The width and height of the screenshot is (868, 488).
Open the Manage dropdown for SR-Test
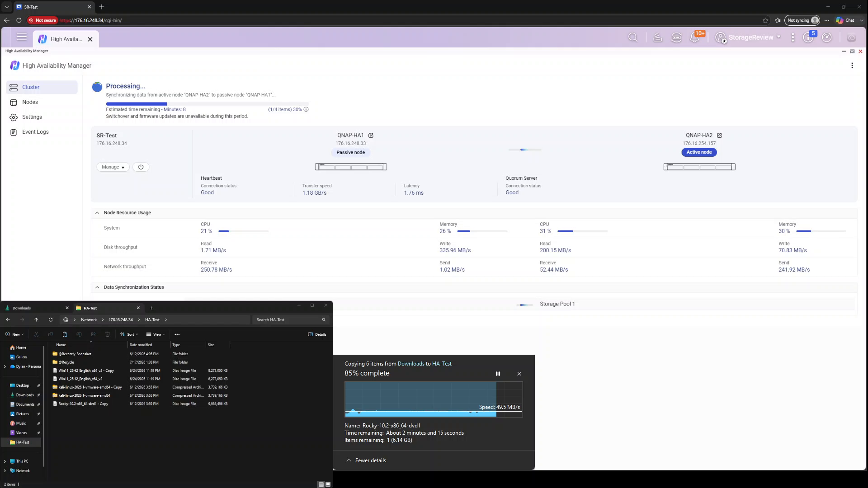113,167
